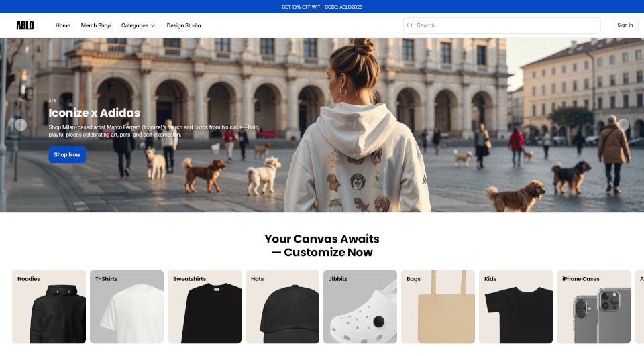Open the Sweatshirts category card
644x356 pixels.
[x=205, y=306]
